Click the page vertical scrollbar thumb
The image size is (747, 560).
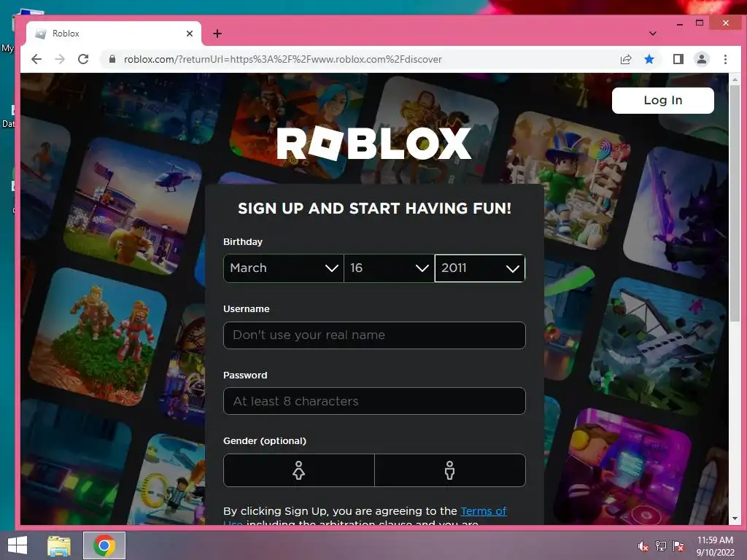point(735,203)
